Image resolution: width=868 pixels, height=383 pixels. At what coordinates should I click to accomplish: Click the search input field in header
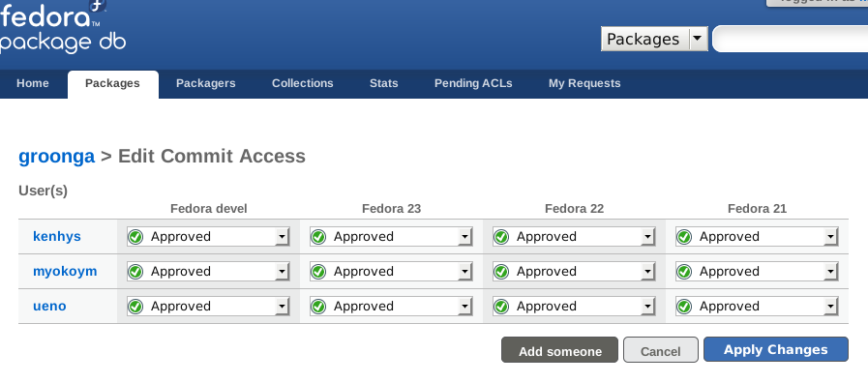point(791,40)
